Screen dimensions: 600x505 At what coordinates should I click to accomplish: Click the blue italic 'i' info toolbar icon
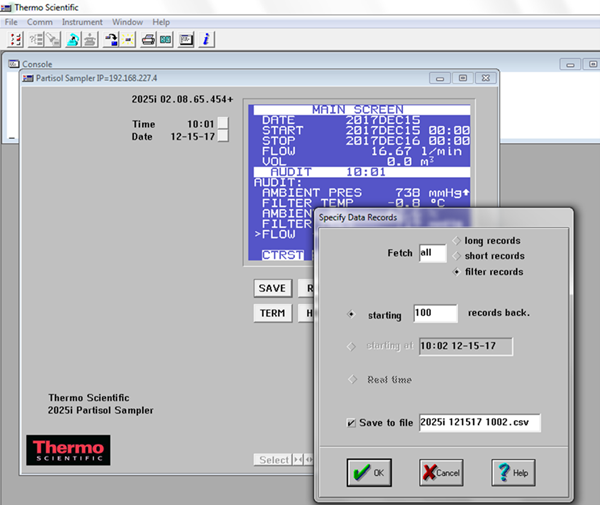coord(206,40)
